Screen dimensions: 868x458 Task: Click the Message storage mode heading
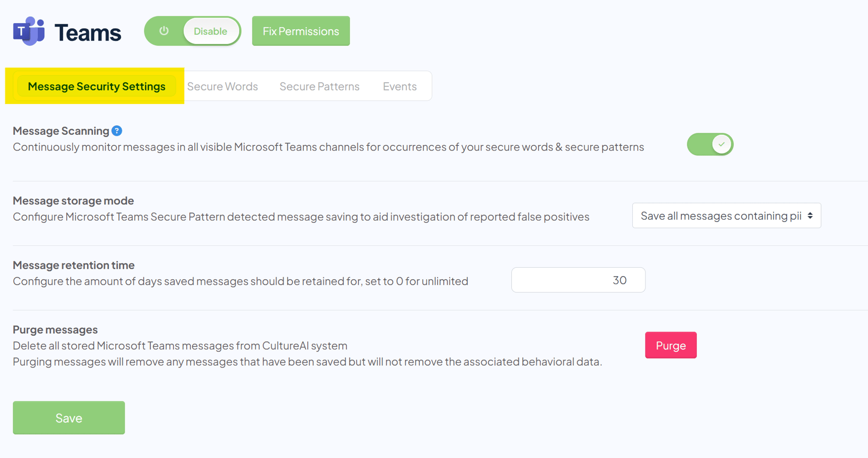tap(73, 200)
